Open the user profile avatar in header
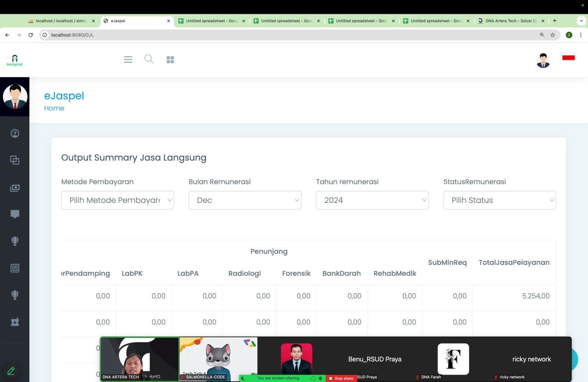This screenshot has height=382, width=588. pos(543,61)
